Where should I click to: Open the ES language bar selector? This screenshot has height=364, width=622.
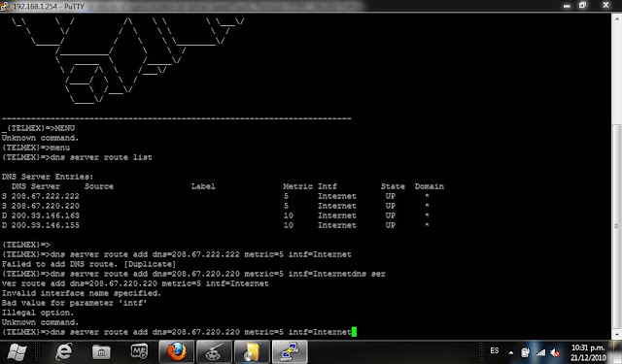[x=495, y=351]
